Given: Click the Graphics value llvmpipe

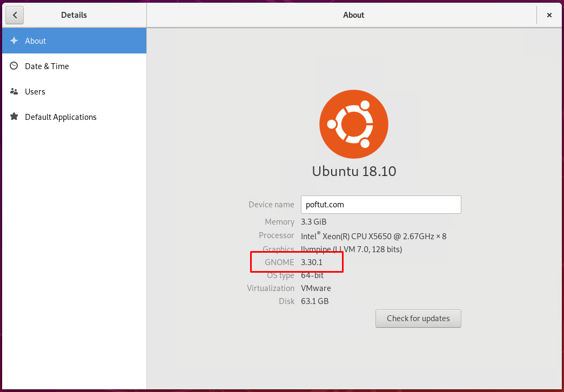Looking at the screenshot, I should tap(352, 249).
